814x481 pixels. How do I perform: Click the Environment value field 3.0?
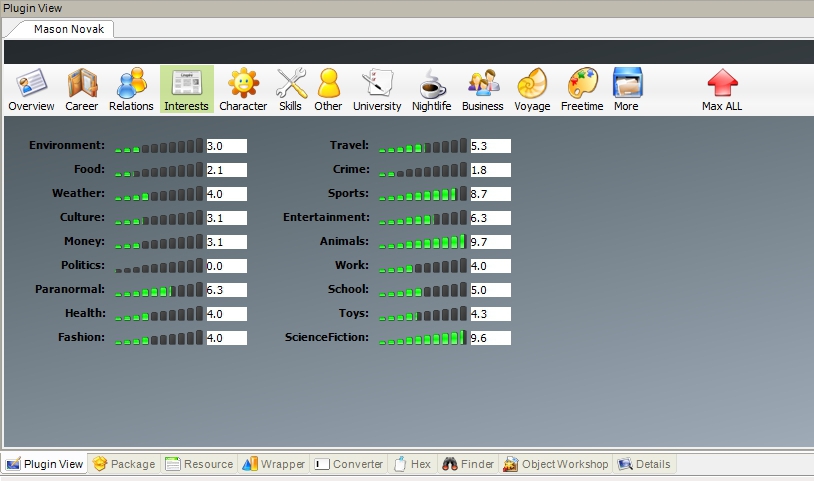(x=226, y=146)
